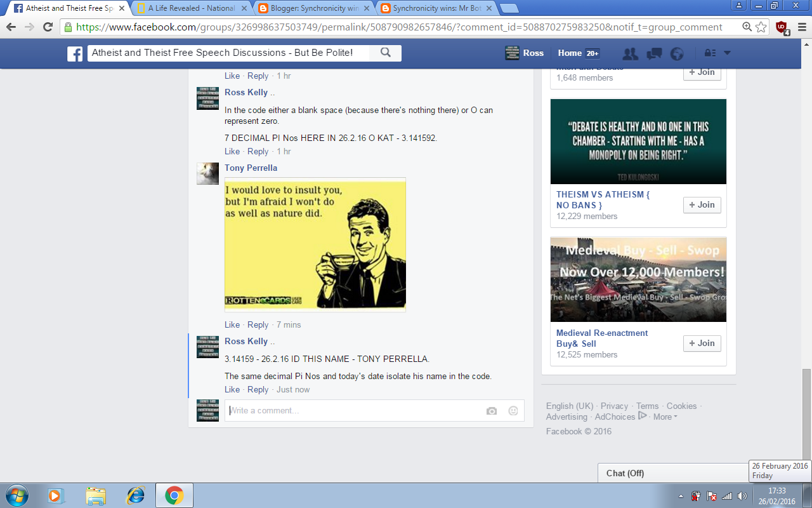
Task: Click the AdChoices icon
Action: pos(643,416)
